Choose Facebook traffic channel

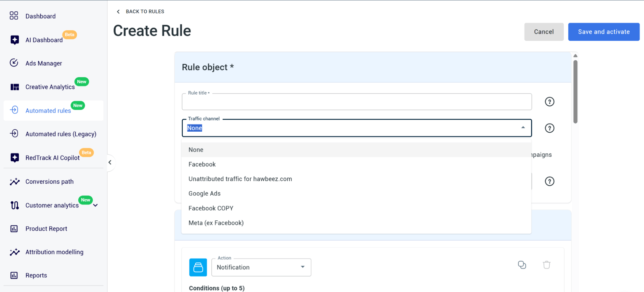point(356,164)
